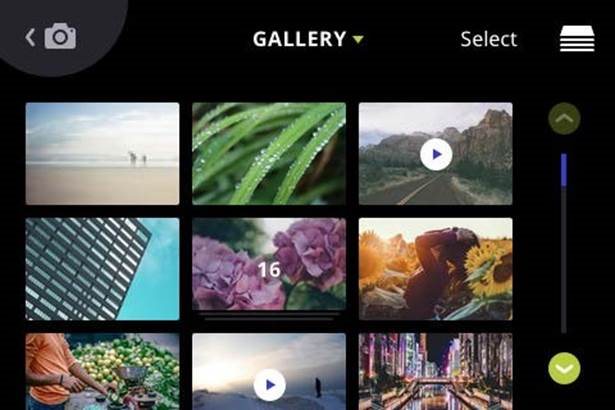This screenshot has width=615, height=410.
Task: Click the blue scrollbar handle
Action: click(564, 170)
